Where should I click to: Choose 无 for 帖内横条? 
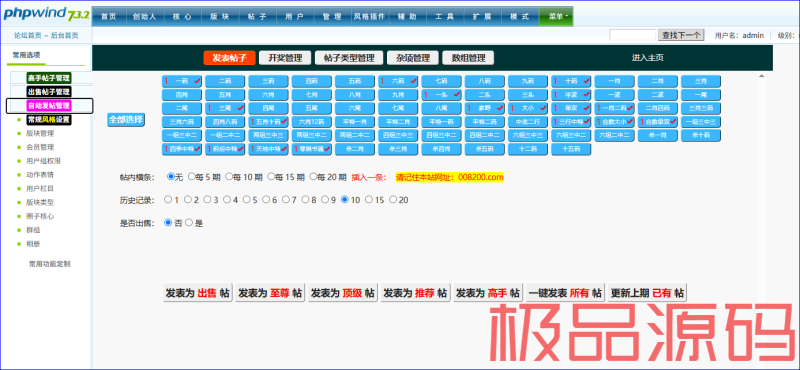171,177
